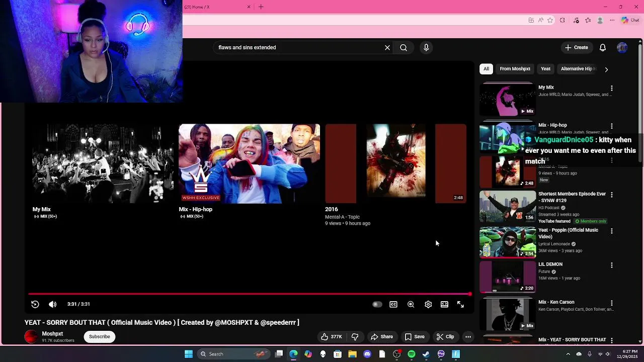644x362 pixels.
Task: Replay the video with the replay button
Action: pos(35,304)
